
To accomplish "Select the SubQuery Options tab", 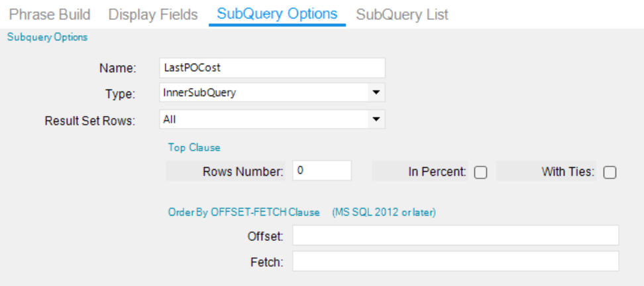I will point(277,14).
